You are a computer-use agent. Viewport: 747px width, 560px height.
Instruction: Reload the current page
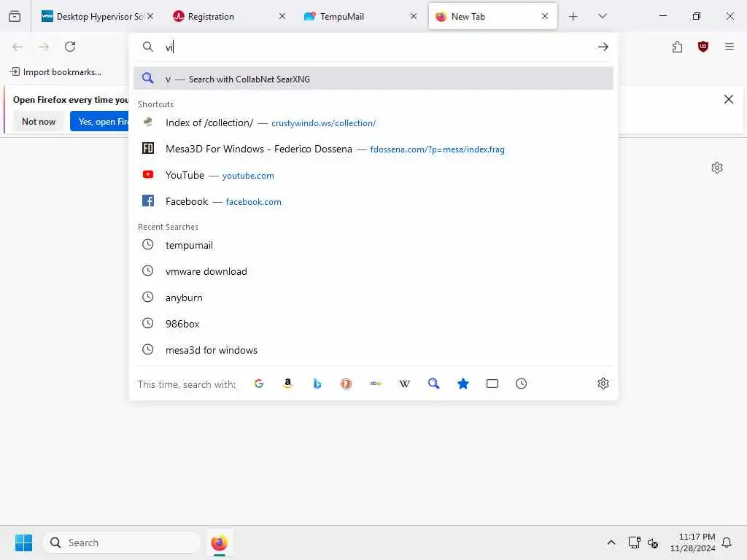click(70, 47)
